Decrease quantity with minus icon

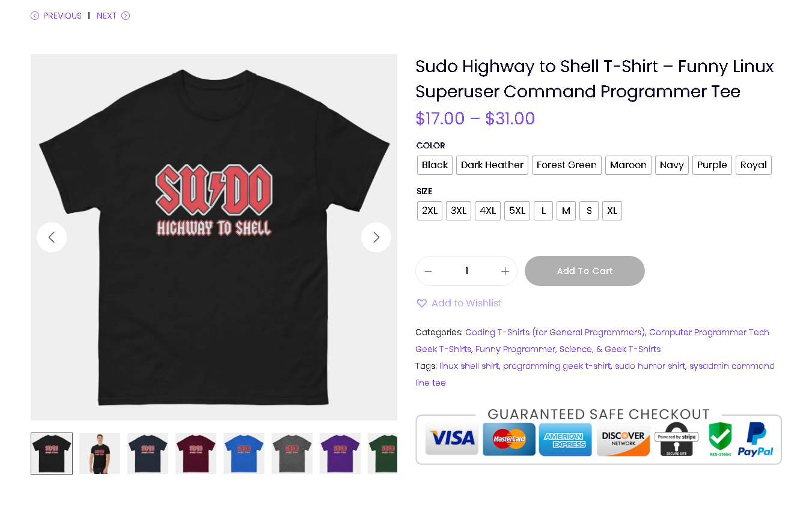[428, 272]
